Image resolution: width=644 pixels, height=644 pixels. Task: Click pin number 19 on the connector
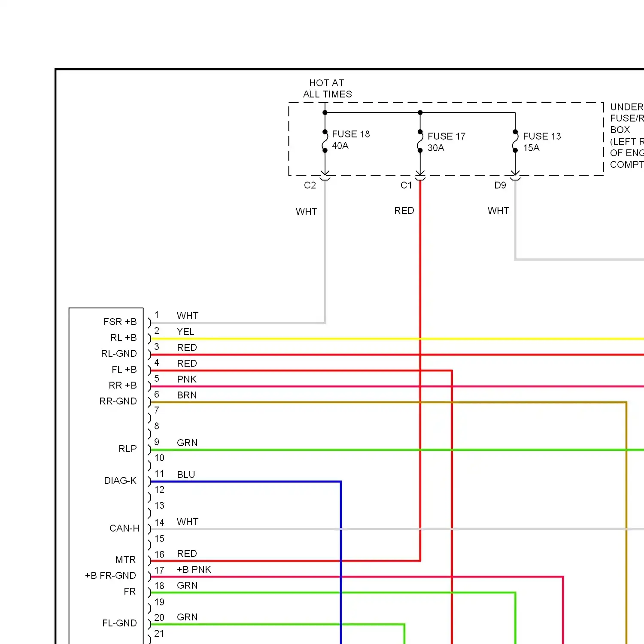[159, 602]
